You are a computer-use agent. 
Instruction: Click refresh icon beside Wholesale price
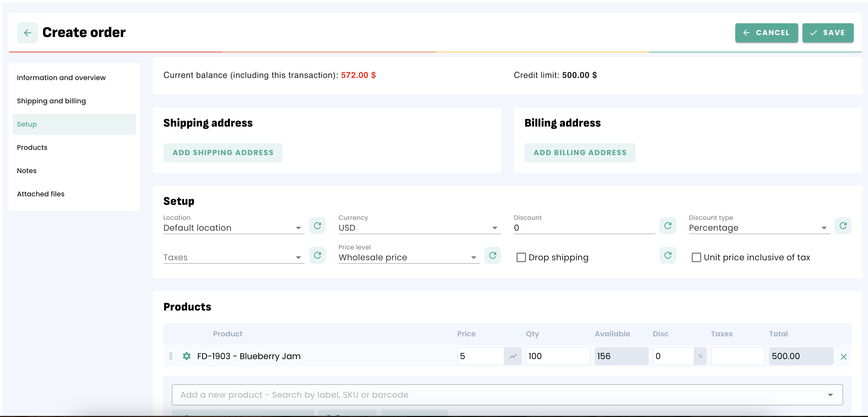[492, 255]
